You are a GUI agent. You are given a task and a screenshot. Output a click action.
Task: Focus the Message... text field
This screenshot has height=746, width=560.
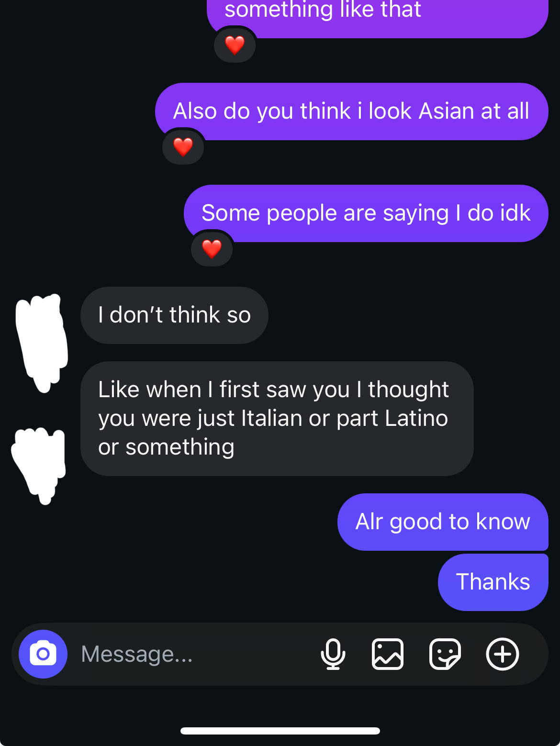click(x=191, y=654)
